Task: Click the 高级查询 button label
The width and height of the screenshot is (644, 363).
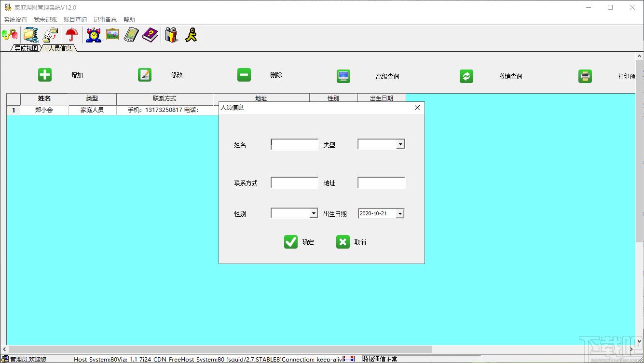Action: click(387, 76)
